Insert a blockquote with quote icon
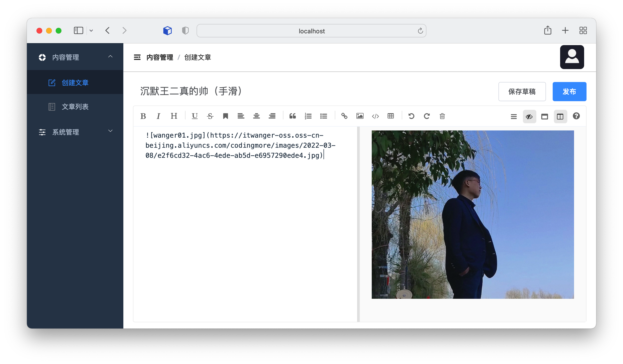Viewport: 623px width, 364px height. 293,116
